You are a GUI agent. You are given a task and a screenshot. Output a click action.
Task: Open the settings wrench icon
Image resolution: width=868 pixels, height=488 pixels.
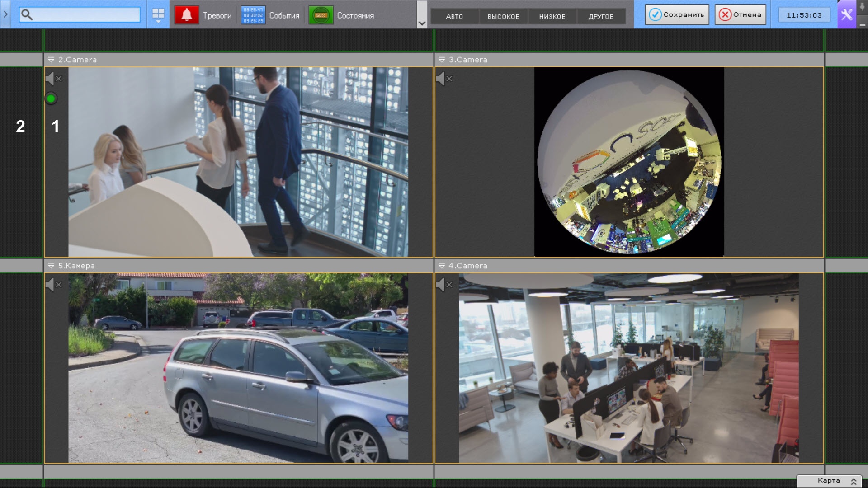point(847,15)
